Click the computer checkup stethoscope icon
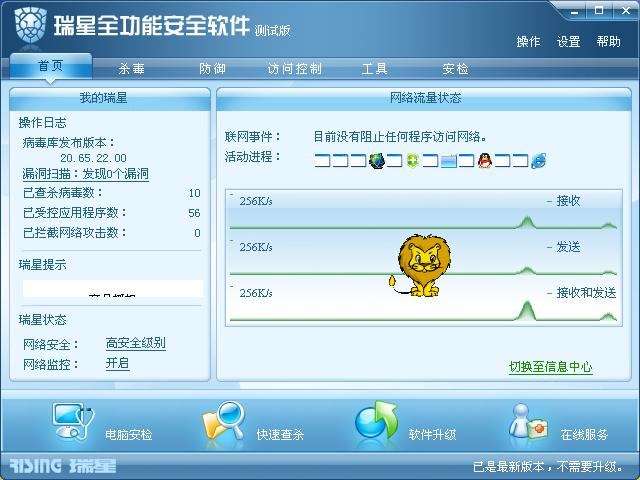Viewport: 640px width, 480px height. (x=73, y=421)
